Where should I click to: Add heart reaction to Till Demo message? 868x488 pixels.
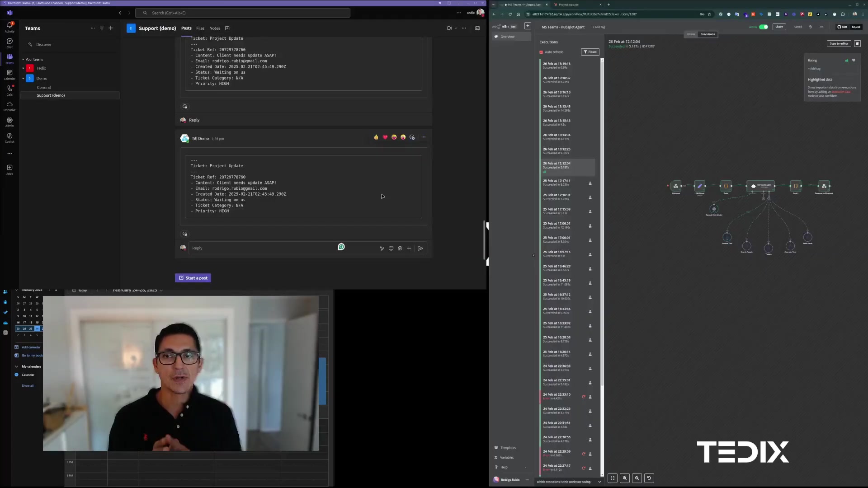(385, 137)
